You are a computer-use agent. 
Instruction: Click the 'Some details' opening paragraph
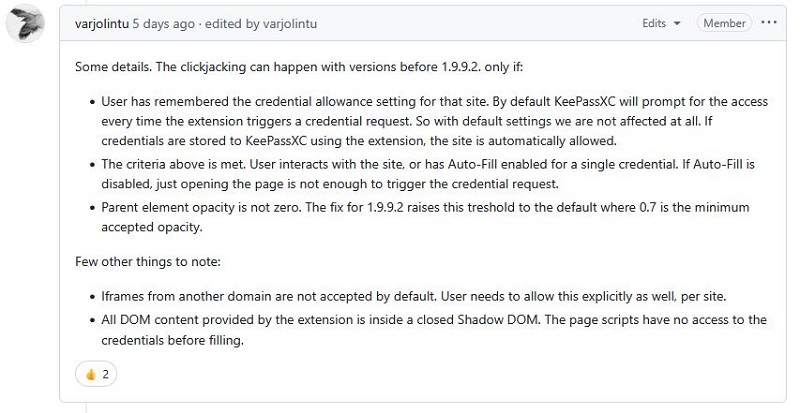coord(299,67)
